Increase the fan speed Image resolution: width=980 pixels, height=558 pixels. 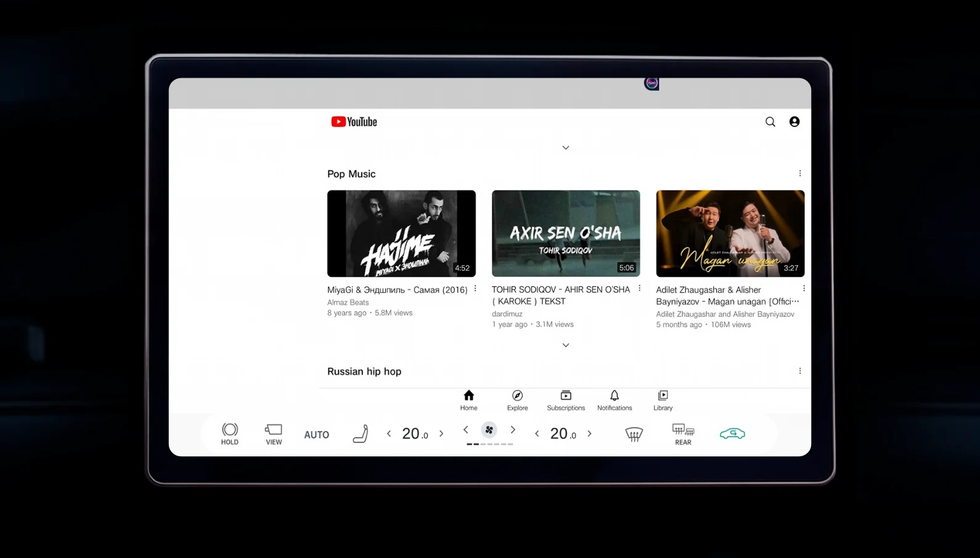(x=513, y=430)
